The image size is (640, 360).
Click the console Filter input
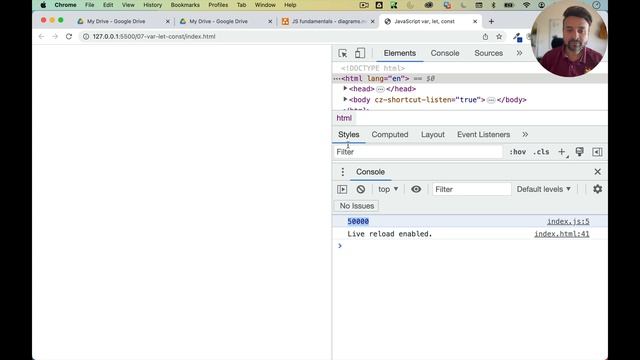click(471, 189)
